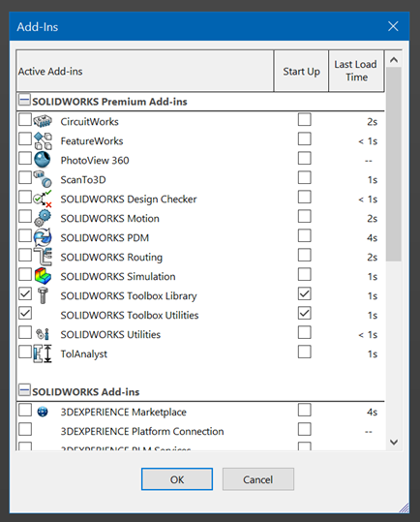
Task: Collapse the SOLIDWORKS Add-ins group
Action: click(x=24, y=390)
